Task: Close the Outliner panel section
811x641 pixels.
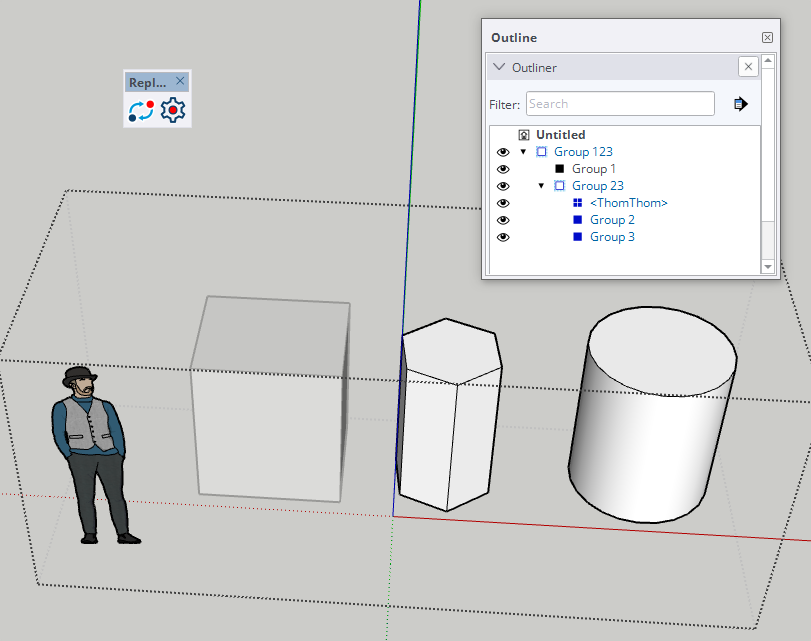Action: click(x=747, y=67)
